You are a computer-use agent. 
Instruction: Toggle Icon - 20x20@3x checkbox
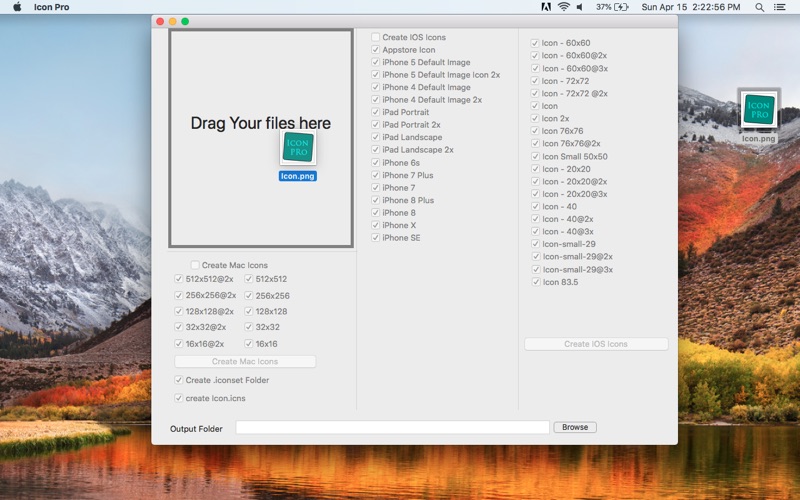coord(535,193)
